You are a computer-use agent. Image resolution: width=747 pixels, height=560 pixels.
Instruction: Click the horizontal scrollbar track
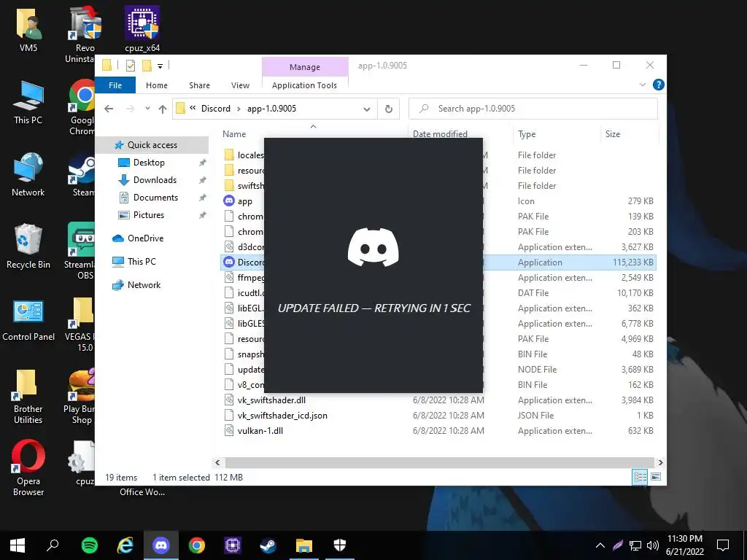[x=439, y=462]
